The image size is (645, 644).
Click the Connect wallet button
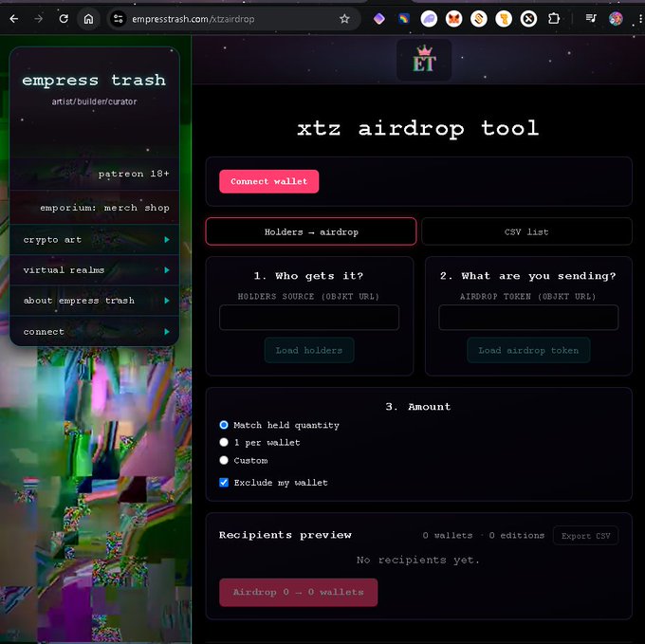pyautogui.click(x=269, y=181)
